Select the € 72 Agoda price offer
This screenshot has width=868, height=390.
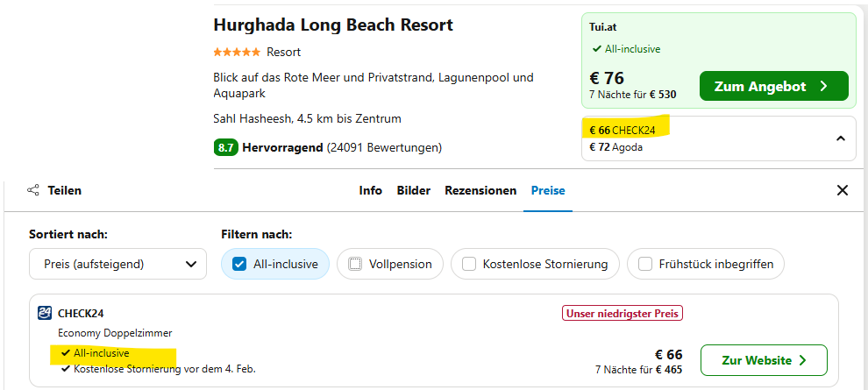point(616,148)
